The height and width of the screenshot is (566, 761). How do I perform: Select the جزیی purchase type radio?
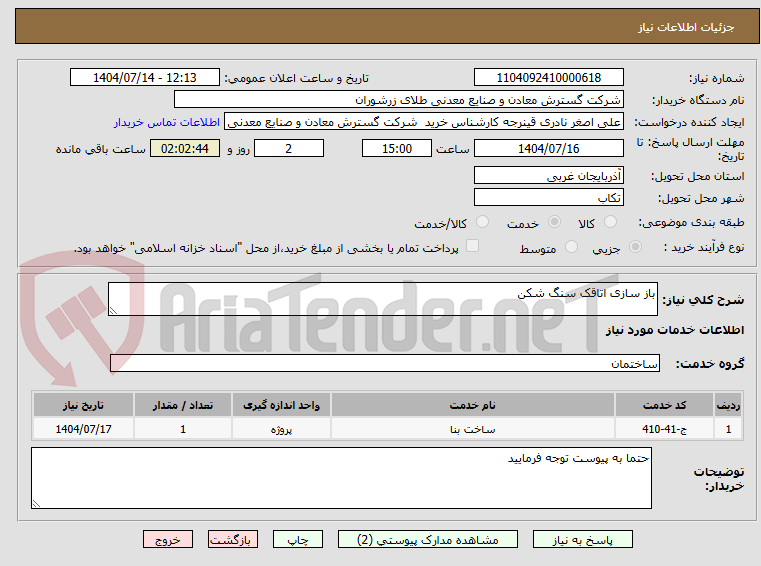(635, 247)
